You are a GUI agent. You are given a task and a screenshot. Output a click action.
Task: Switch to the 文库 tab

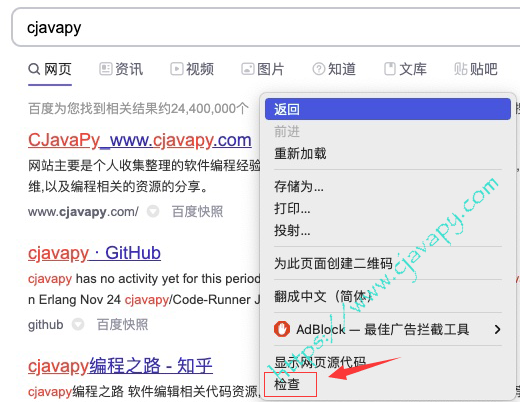[x=405, y=69]
